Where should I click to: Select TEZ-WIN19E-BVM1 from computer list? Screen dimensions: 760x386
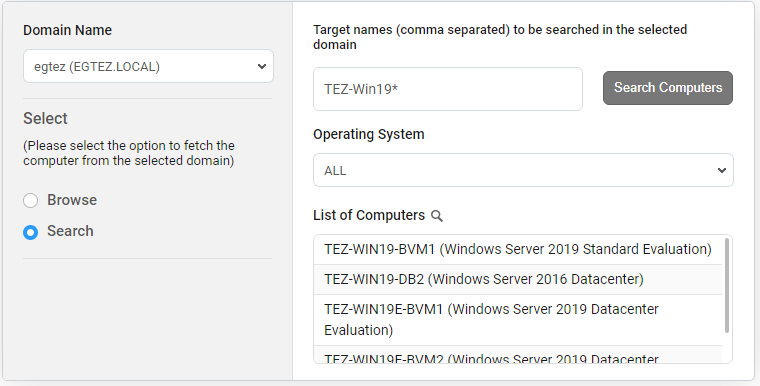[518, 320]
